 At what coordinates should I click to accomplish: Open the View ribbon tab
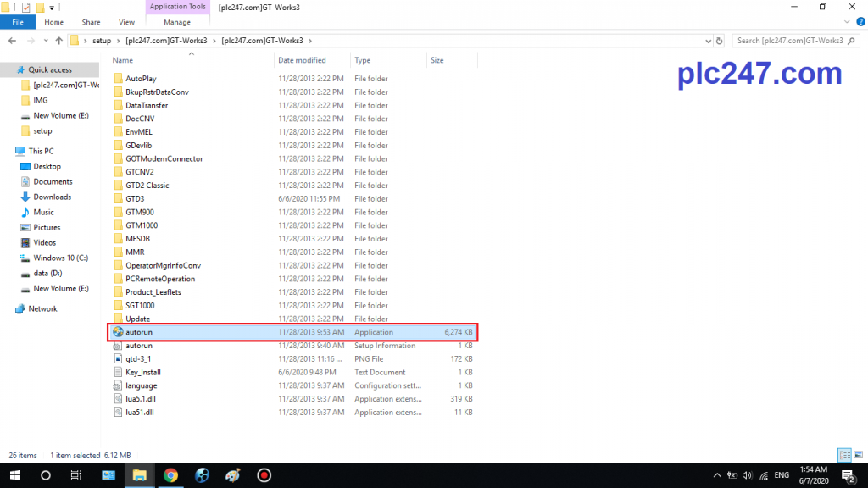[x=126, y=22]
